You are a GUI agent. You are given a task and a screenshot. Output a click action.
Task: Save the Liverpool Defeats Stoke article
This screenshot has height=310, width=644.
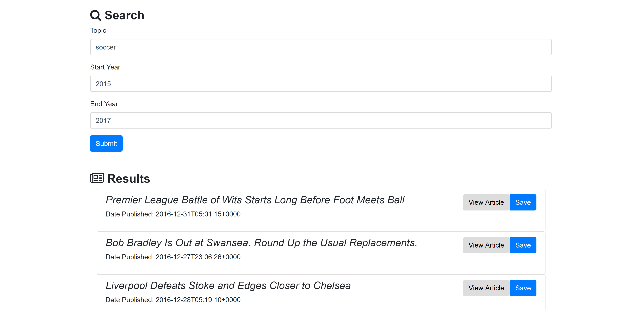pos(523,288)
